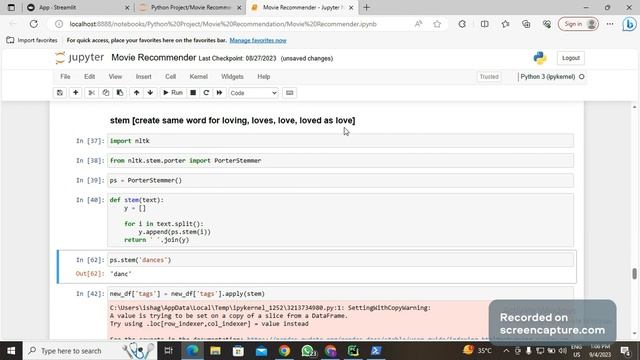Screen dimensions: 640x360
Task: Open browser settings and more menu
Action: 610,24
